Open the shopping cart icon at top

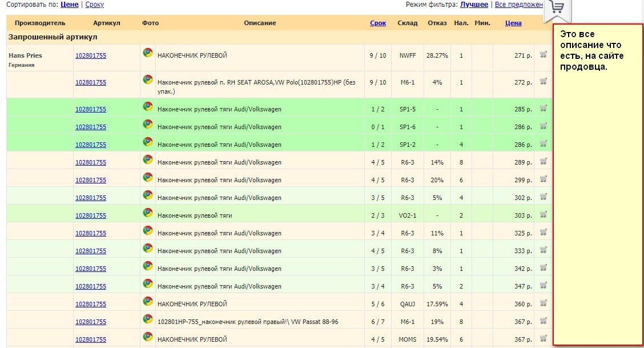point(557,7)
